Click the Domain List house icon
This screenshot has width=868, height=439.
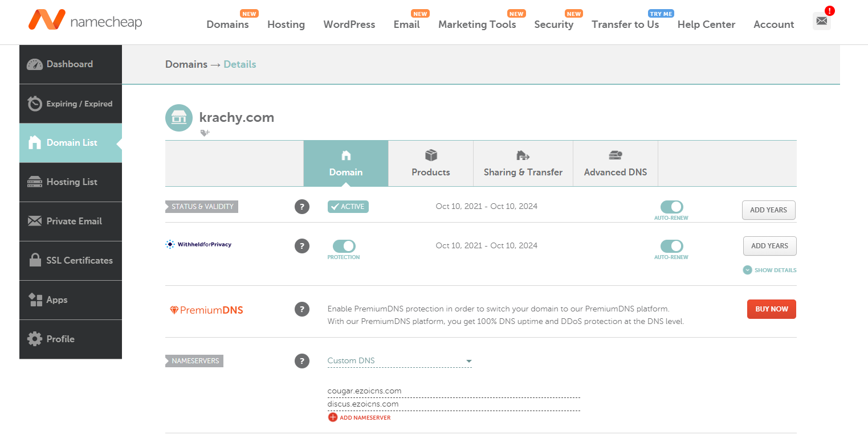coord(35,143)
